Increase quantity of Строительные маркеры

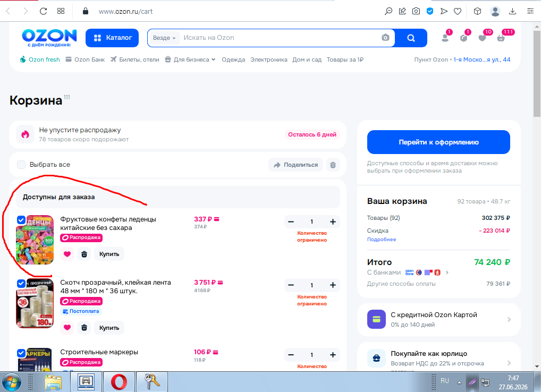coord(333,355)
